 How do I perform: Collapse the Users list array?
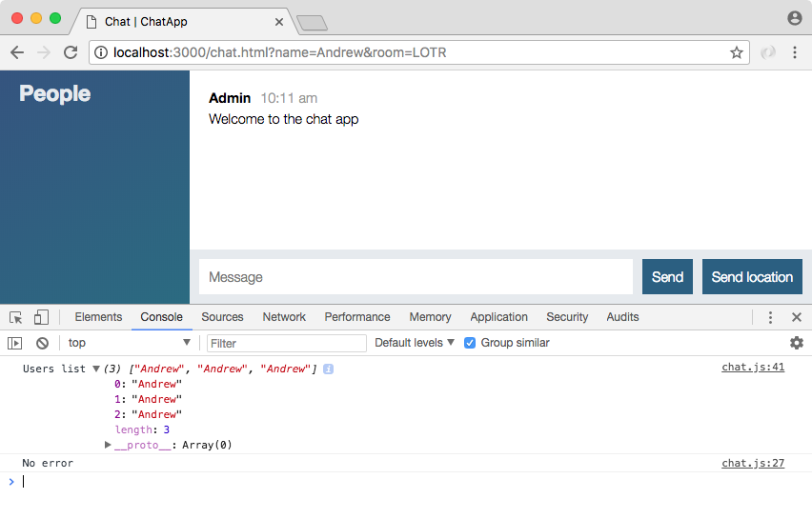(96, 369)
